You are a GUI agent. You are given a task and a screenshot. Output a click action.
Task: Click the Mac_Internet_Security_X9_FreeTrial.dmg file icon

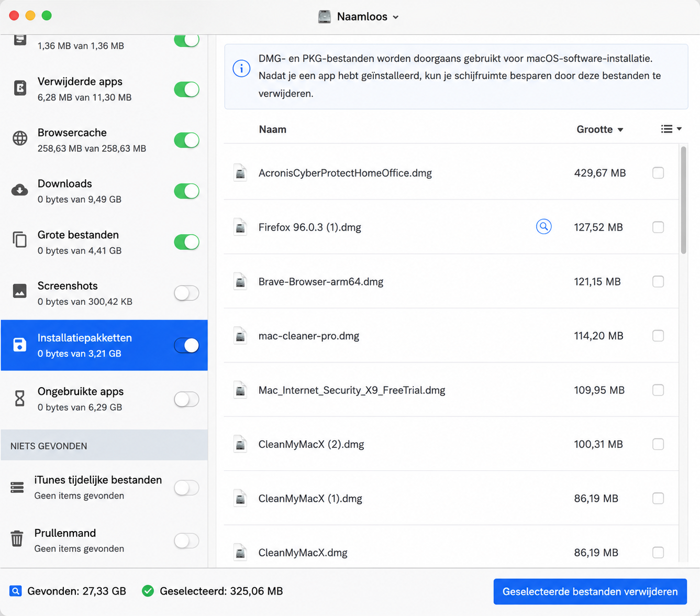pyautogui.click(x=240, y=390)
